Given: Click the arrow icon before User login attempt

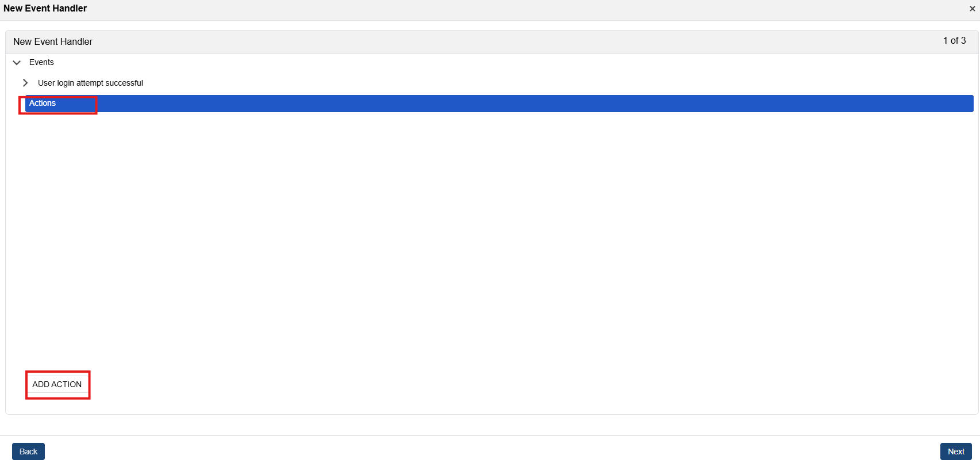Looking at the screenshot, I should [25, 83].
